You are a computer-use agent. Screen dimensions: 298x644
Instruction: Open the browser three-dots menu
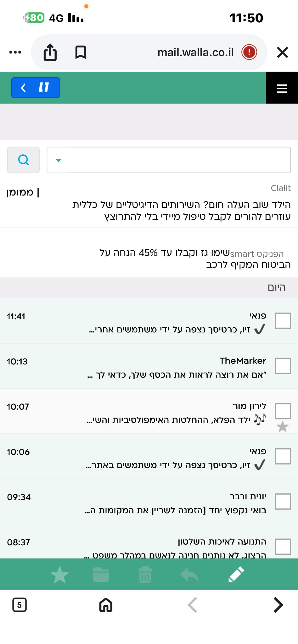pos(15,52)
